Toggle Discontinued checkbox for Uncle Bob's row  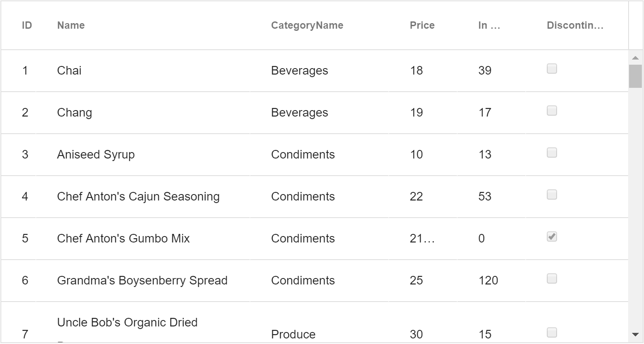click(x=552, y=332)
